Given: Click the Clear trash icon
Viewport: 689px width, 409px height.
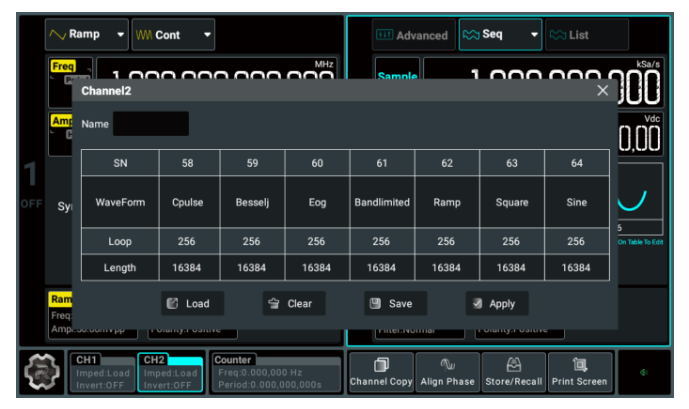Looking at the screenshot, I should [274, 304].
